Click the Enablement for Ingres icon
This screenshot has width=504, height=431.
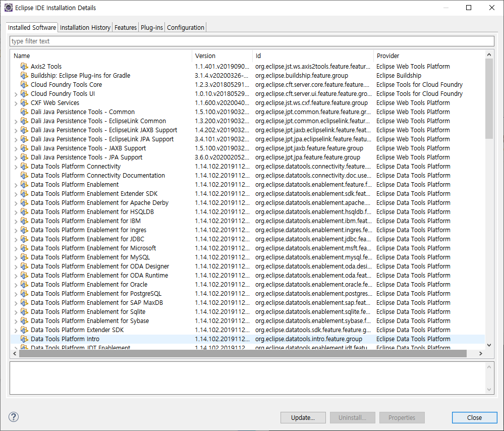[x=24, y=230]
